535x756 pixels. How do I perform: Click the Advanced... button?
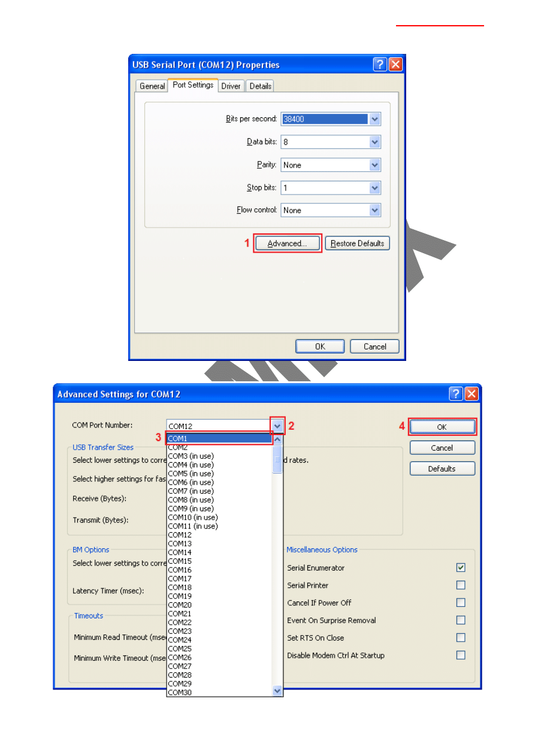tap(287, 244)
